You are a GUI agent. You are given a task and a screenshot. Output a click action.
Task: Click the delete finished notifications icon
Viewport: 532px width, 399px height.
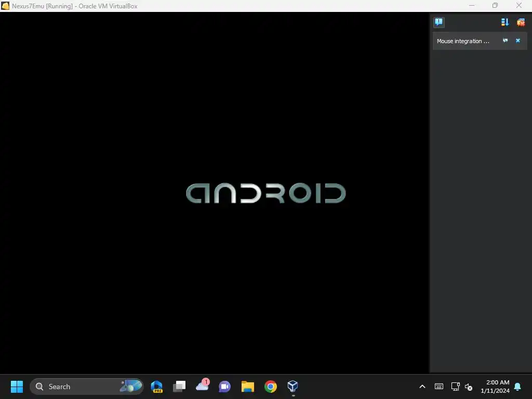pos(521,22)
